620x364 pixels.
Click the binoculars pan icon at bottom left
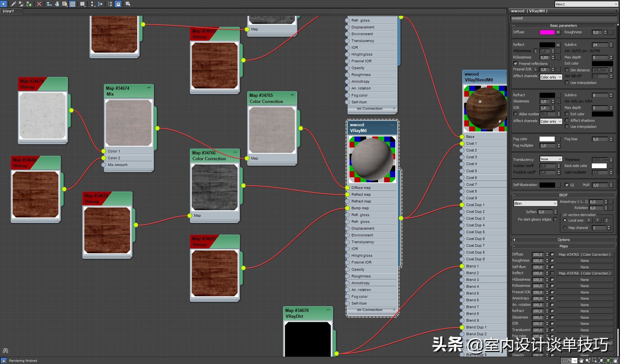point(5,351)
